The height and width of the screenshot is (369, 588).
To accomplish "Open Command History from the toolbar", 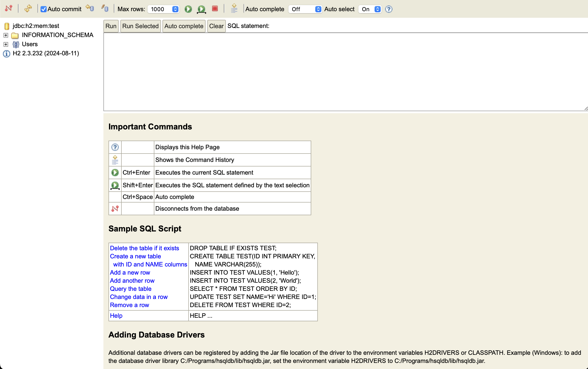I will (234, 8).
